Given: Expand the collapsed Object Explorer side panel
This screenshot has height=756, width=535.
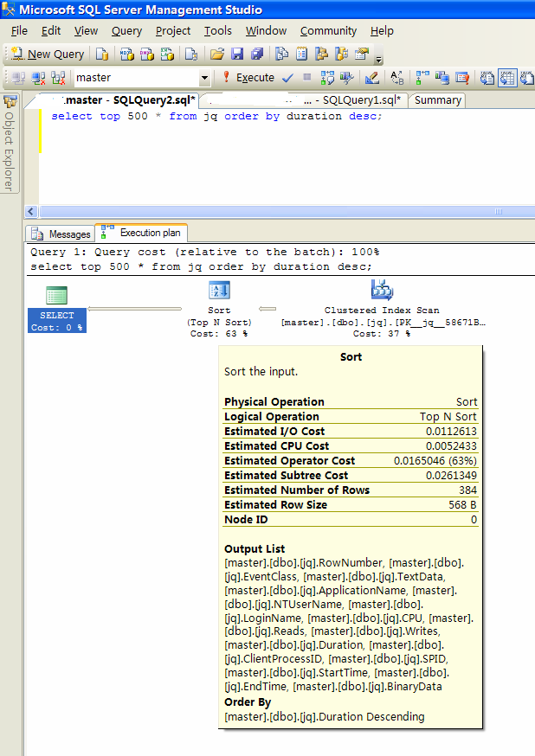Looking at the screenshot, I should (10, 144).
